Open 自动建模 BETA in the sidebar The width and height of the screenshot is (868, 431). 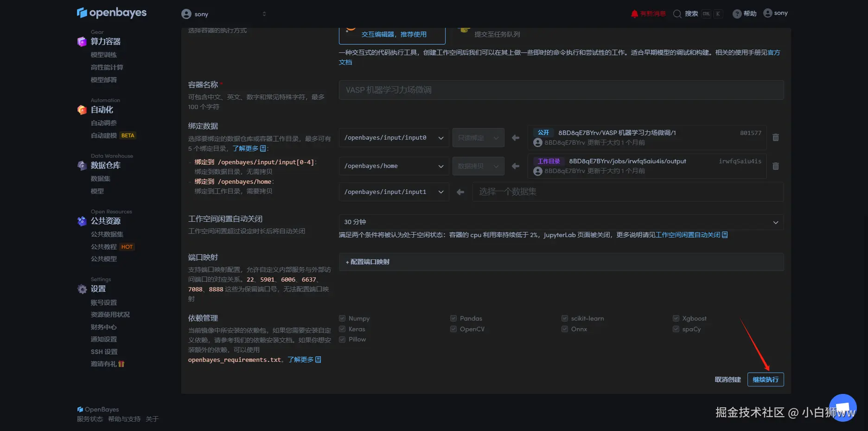pos(113,135)
